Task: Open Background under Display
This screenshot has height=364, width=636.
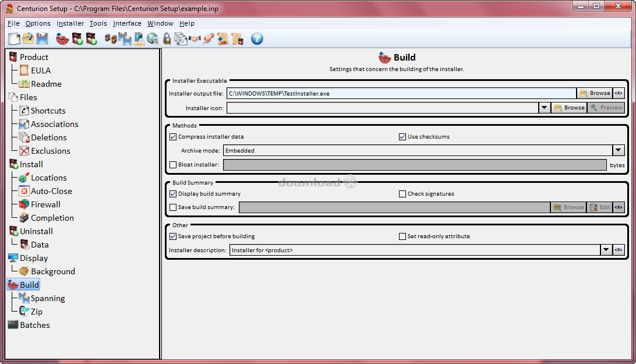Action: point(53,271)
